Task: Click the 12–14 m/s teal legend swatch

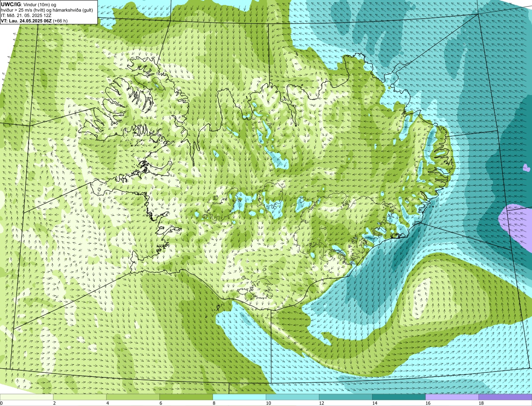Action: click(x=346, y=397)
